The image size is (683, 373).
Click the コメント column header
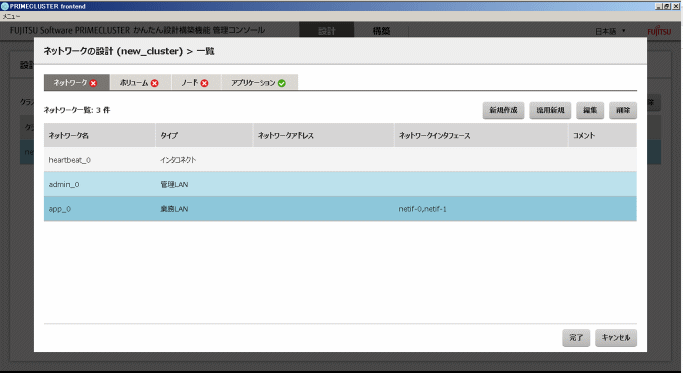coord(603,135)
